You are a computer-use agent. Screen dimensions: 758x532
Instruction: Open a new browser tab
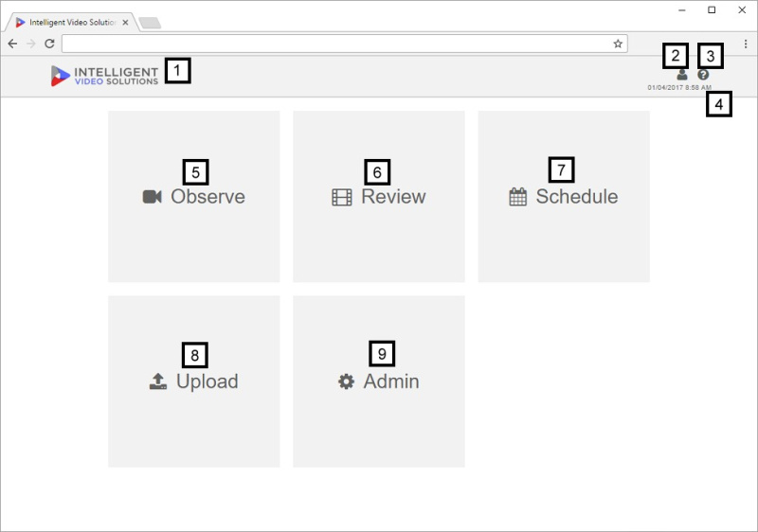click(150, 23)
